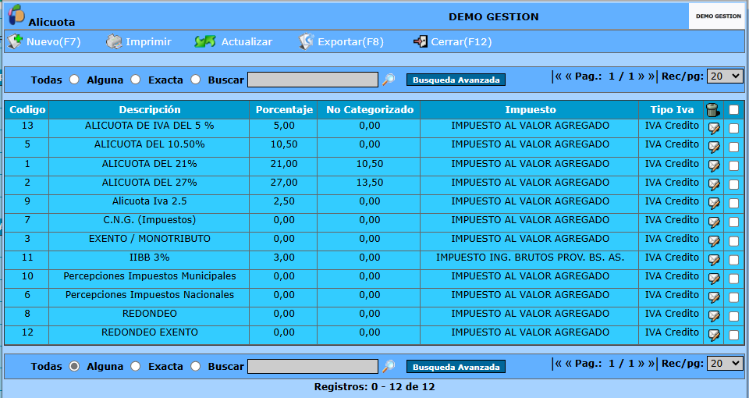Image resolution: width=749 pixels, height=398 pixels.
Task: Click the magnifier search icon in the top search bar
Action: (389, 80)
